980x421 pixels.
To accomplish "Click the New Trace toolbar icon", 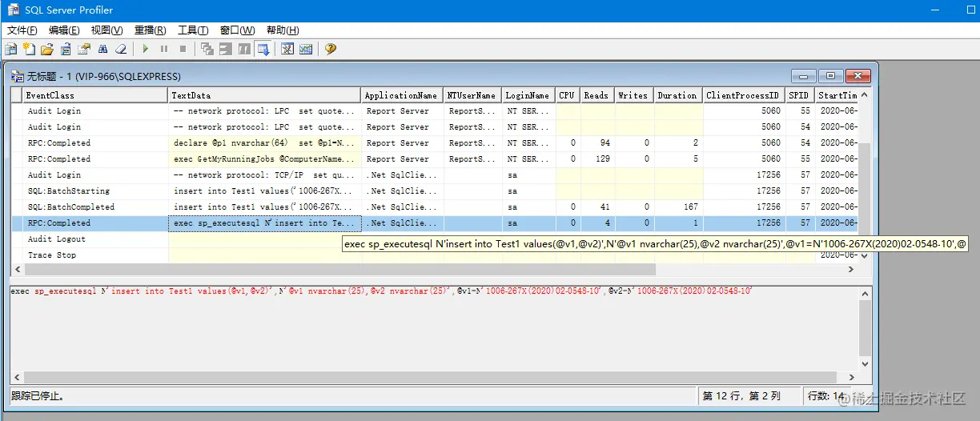I will click(10, 49).
